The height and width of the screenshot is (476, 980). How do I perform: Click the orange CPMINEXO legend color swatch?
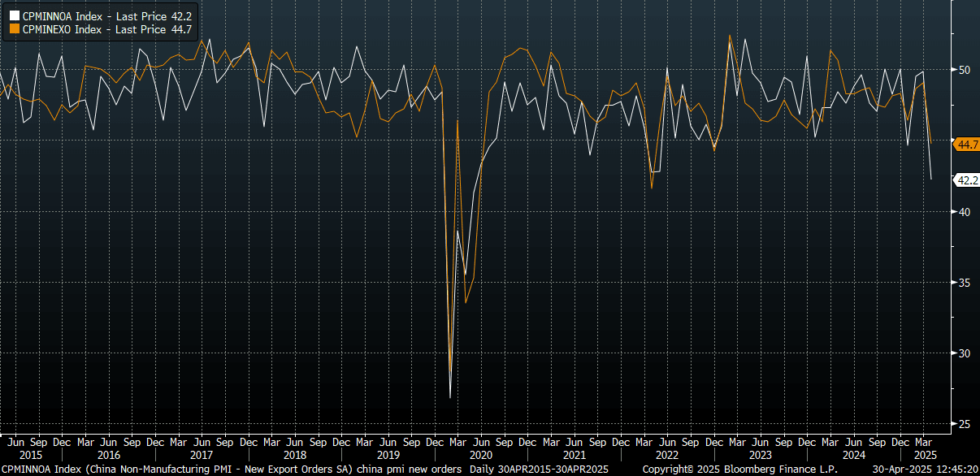pyautogui.click(x=14, y=29)
